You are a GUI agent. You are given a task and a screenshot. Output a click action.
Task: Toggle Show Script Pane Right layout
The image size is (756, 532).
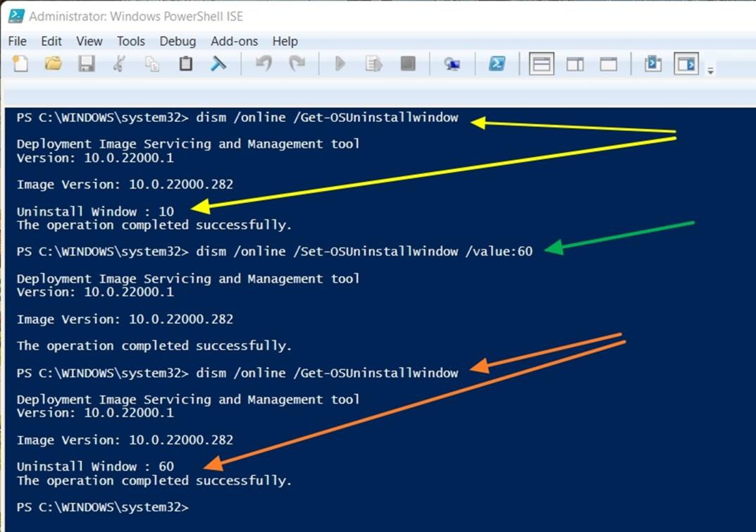[x=575, y=64]
